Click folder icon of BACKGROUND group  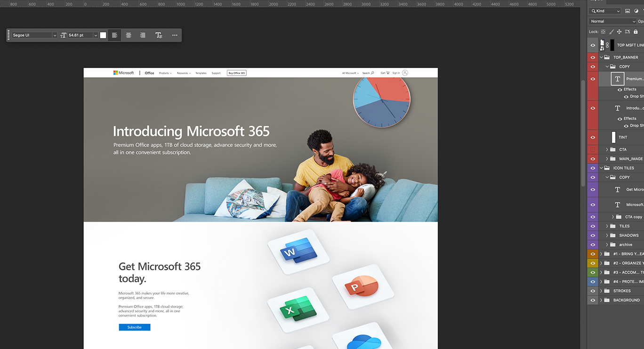point(607,300)
